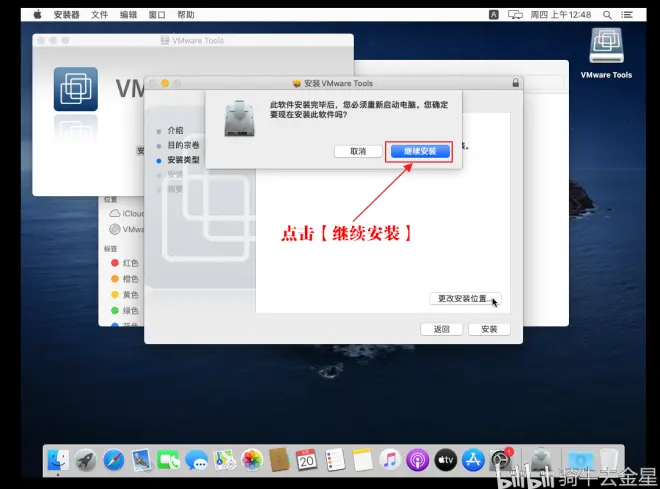660x489 pixels.
Task: Open the 窗口 menu
Action: point(157,15)
